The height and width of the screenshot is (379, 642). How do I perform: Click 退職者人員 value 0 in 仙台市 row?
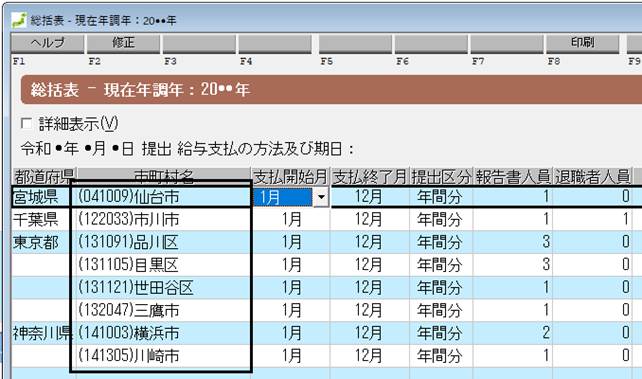(592, 197)
